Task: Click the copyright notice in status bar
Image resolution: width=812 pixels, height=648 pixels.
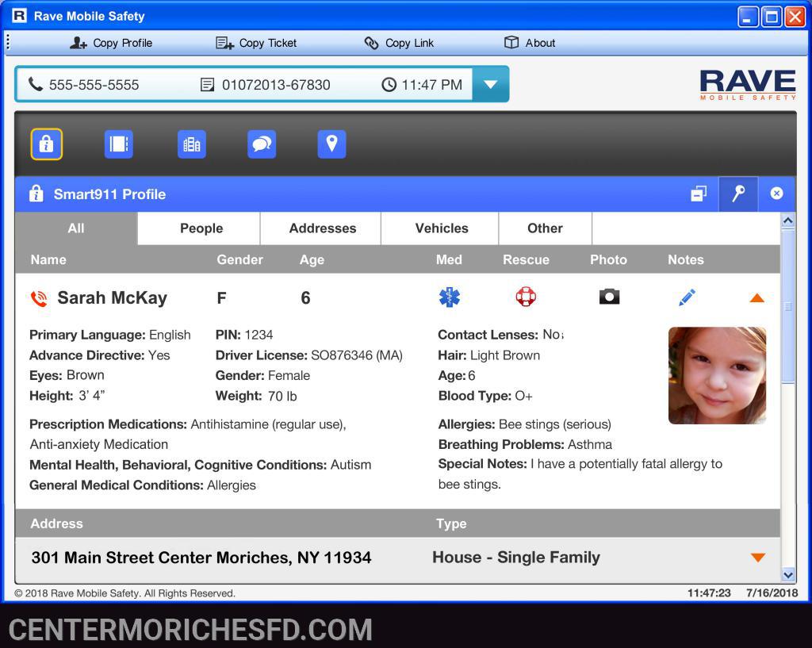Action: 124,593
